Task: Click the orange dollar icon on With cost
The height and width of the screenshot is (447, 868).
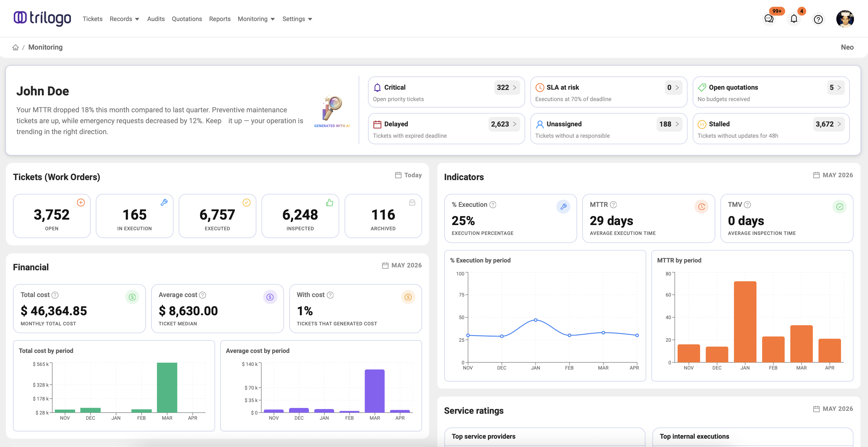Action: (408, 297)
